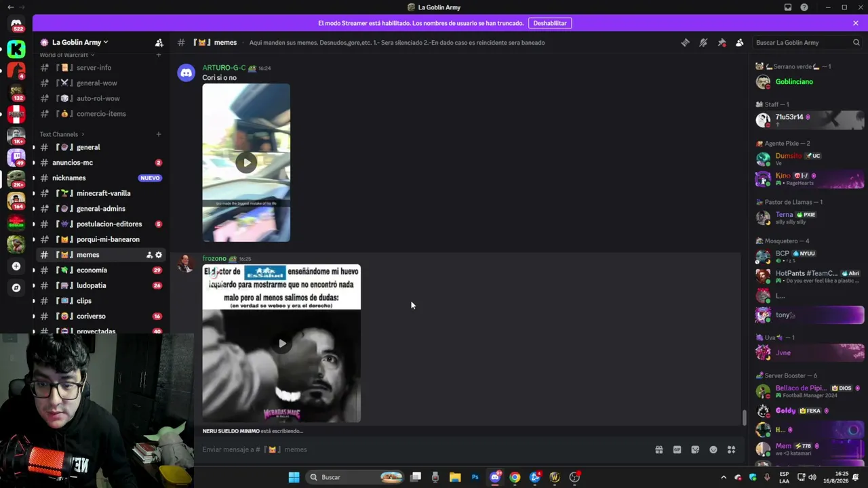The height and width of the screenshot is (488, 868).
Task: Invite people using icon beside La Goblin Army
Action: tap(159, 42)
